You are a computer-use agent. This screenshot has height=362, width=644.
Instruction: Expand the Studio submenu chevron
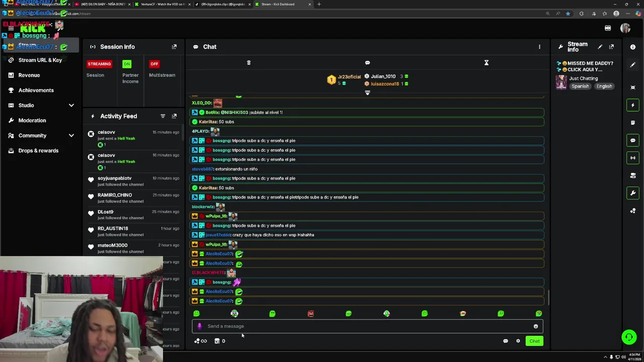[x=71, y=105]
